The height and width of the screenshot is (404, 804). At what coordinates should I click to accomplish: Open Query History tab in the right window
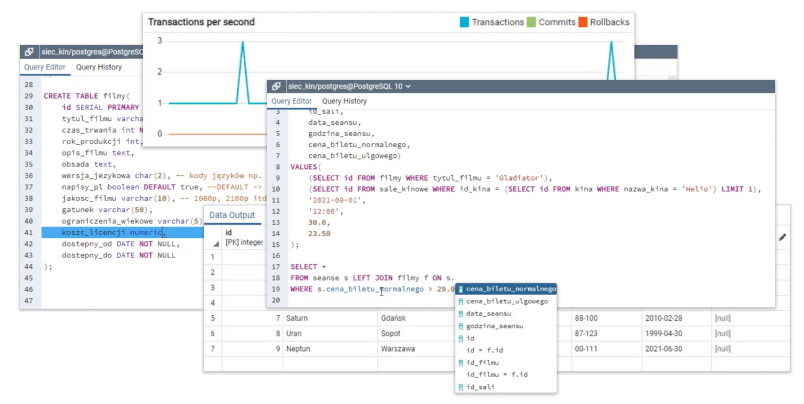(x=344, y=102)
